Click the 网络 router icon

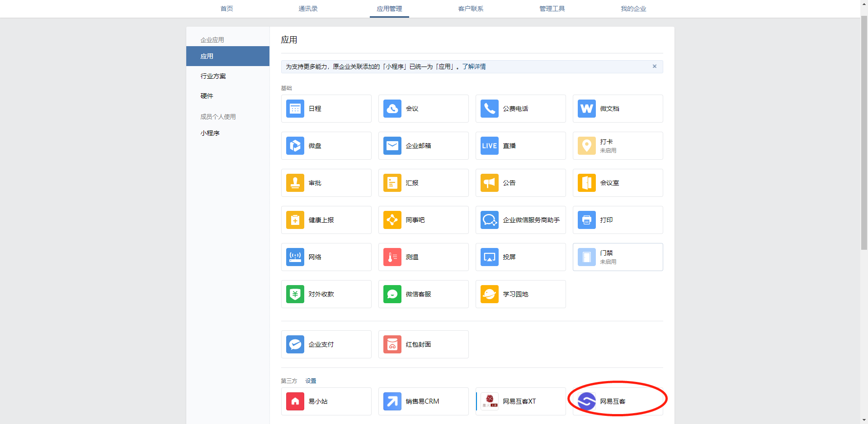click(295, 257)
